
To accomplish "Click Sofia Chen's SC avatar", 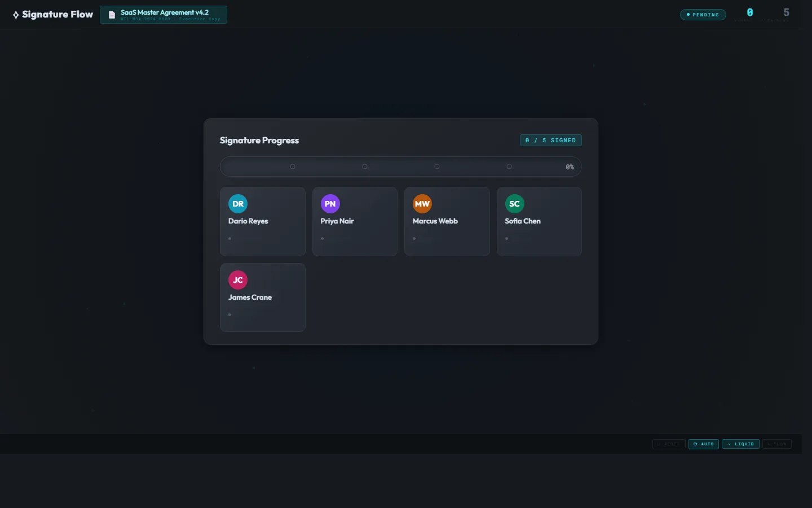I will click(x=514, y=204).
